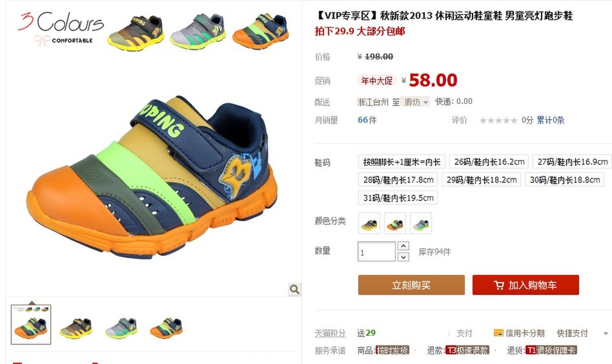Click the T3 fast refund badge
This screenshot has height=364, width=612.
point(467,350)
